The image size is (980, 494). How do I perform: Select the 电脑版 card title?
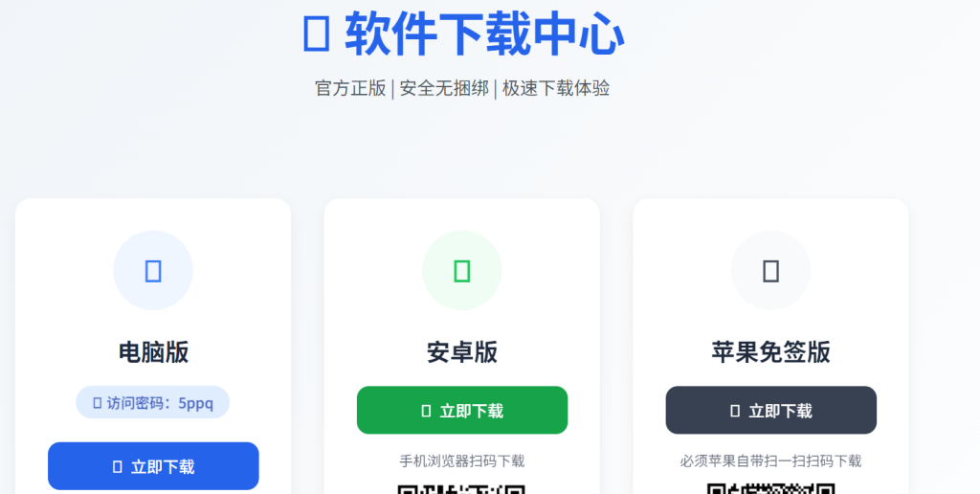click(153, 352)
